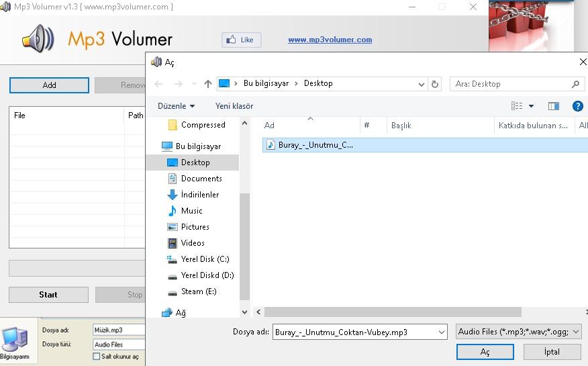Click the Aç button to open file
This screenshot has height=366, width=588.
point(485,352)
